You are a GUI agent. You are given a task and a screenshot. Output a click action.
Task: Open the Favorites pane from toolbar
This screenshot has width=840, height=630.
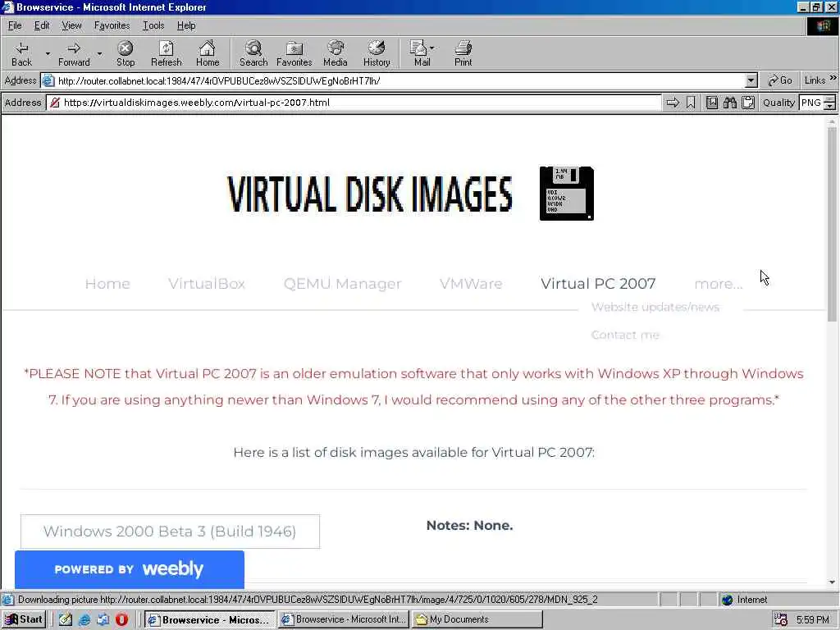(x=294, y=53)
